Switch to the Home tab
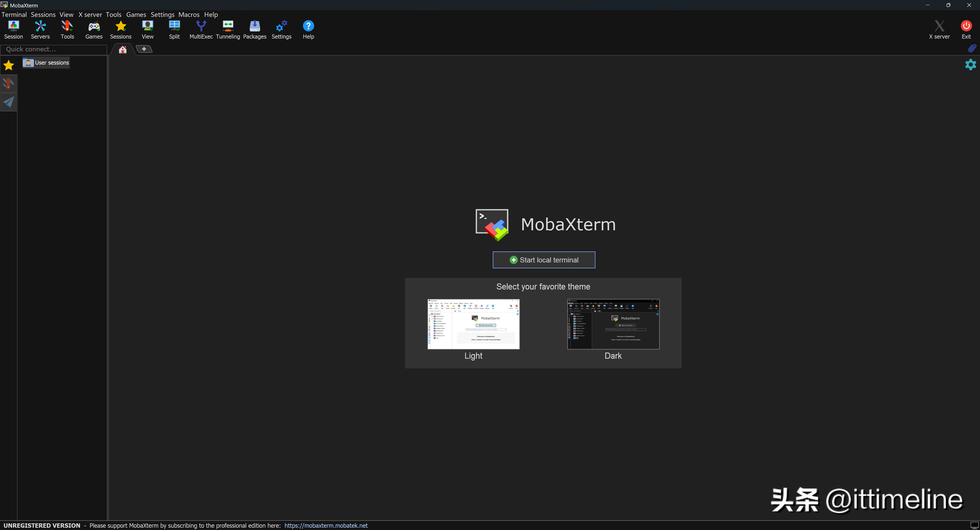The width and height of the screenshot is (980, 530). click(122, 50)
